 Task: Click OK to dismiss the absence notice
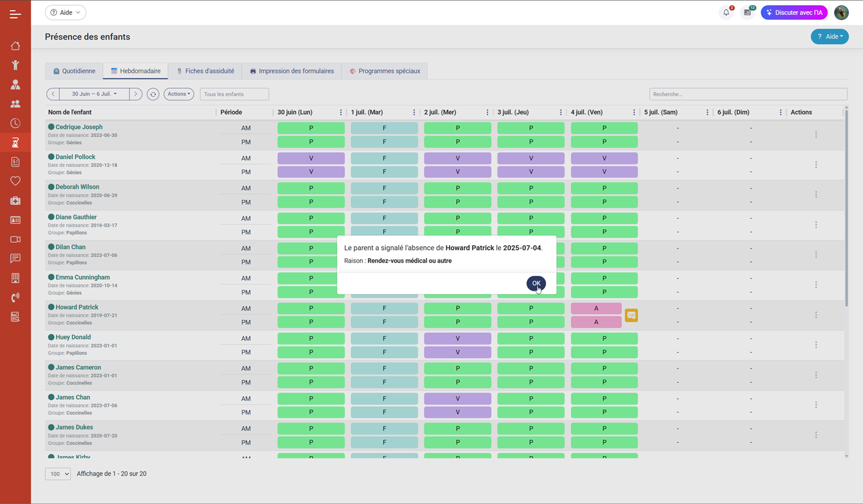point(536,283)
